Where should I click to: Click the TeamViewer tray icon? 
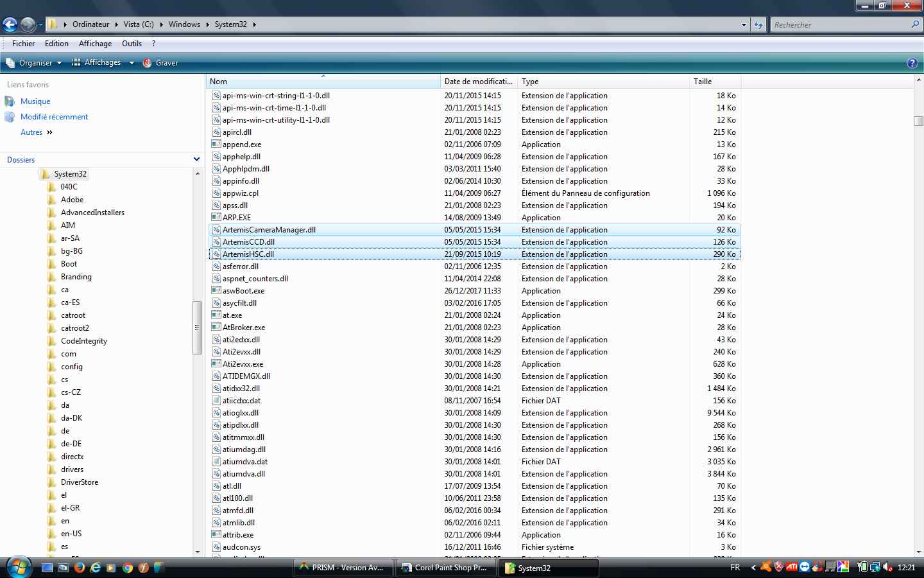coord(805,567)
